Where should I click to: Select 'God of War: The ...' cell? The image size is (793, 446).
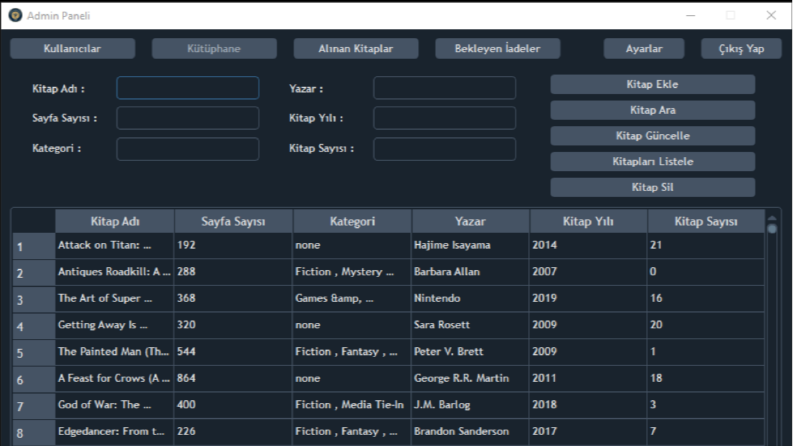coord(115,405)
